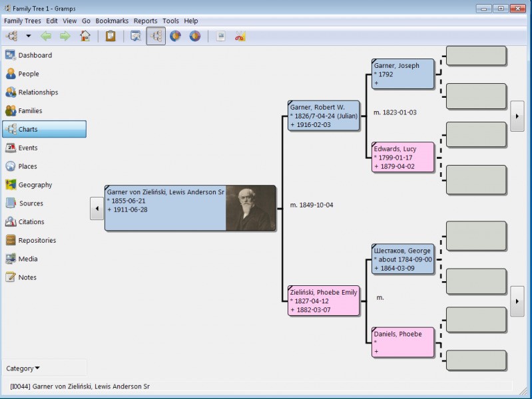Expand the dropdown arrow beside the tree icon
This screenshot has height=399, width=532.
click(29, 36)
